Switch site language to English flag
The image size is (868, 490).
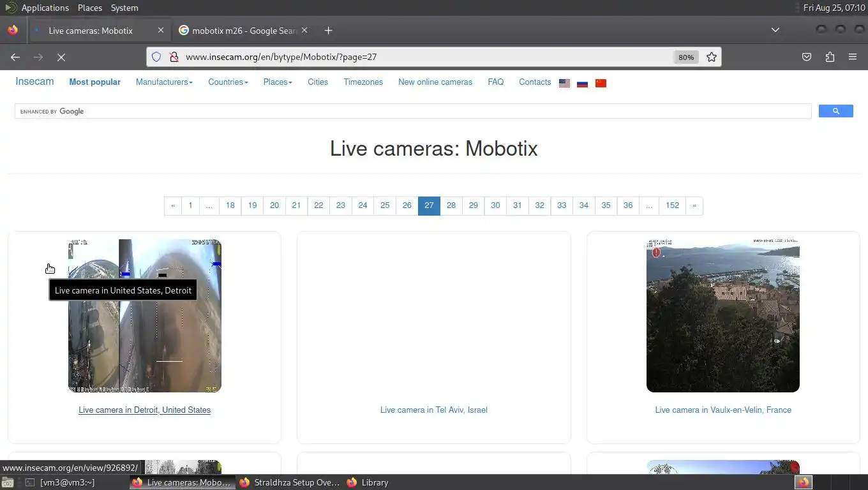tap(564, 83)
